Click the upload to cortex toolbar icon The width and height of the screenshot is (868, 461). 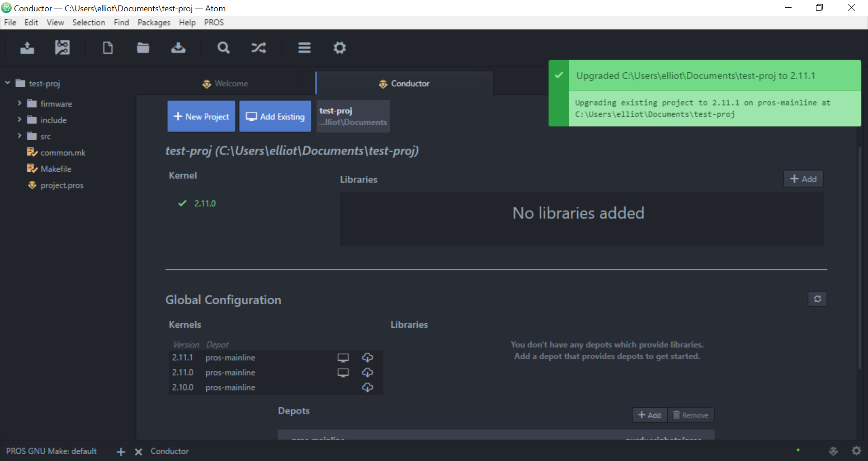27,48
